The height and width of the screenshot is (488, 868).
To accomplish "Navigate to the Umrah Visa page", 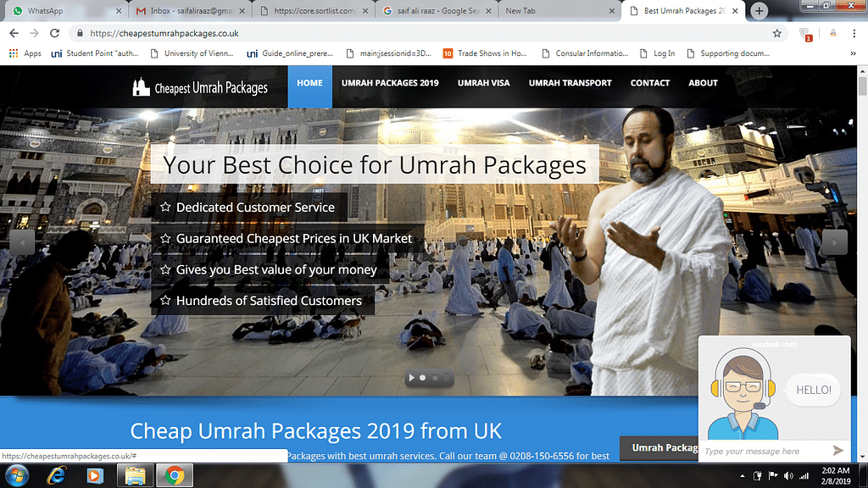I will pos(484,83).
